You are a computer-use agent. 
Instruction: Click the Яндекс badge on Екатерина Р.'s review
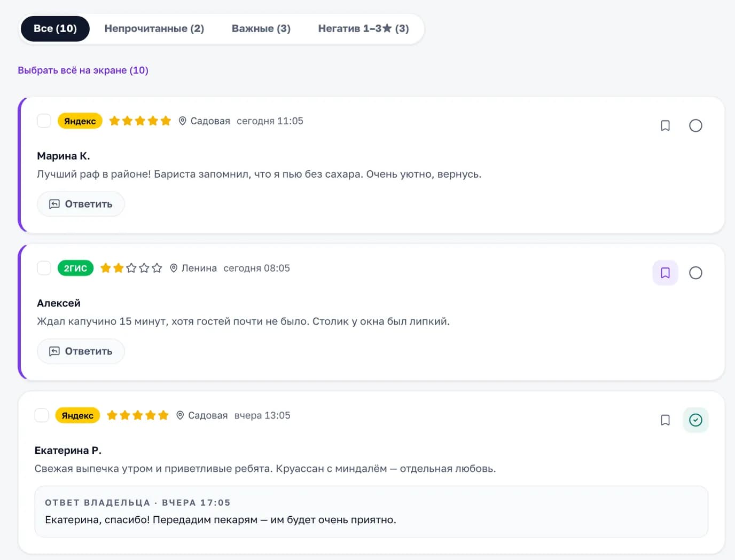point(77,415)
